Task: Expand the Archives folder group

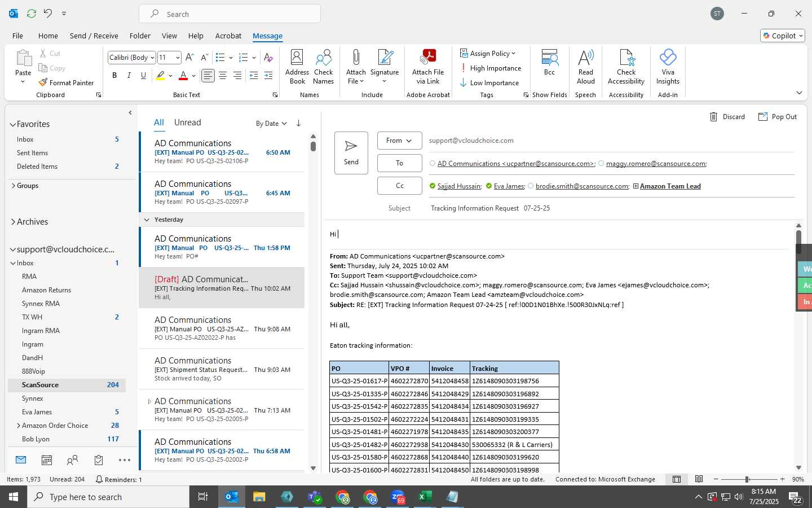Action: [13, 222]
